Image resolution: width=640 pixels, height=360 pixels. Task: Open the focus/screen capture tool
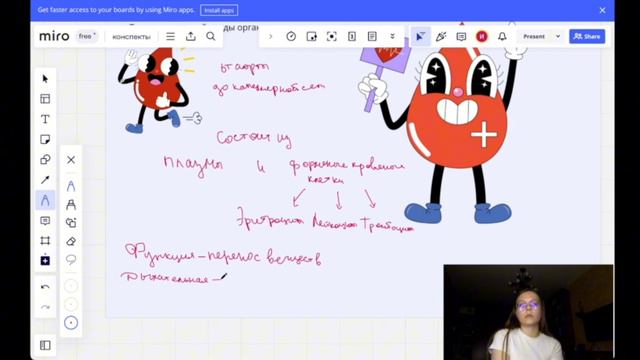[332, 36]
